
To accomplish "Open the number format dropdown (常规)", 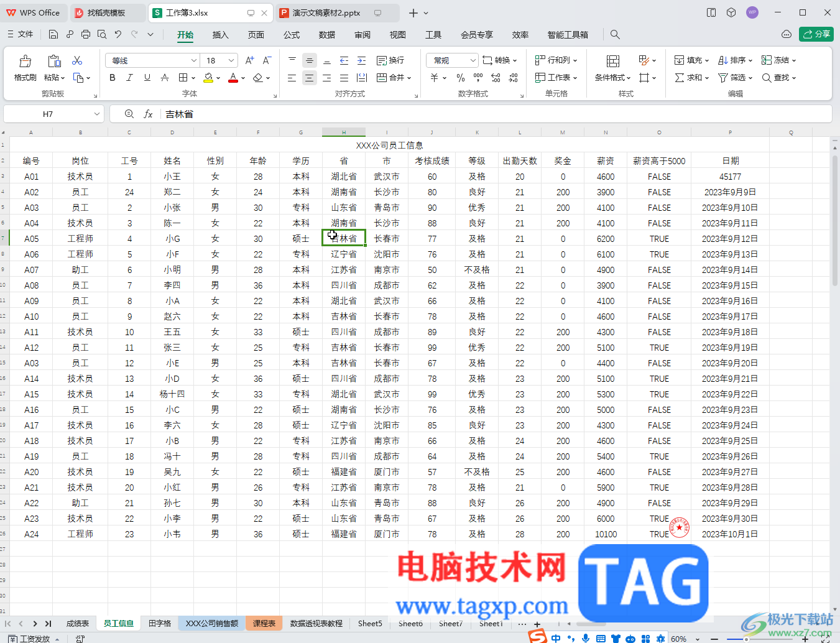I will (x=473, y=60).
